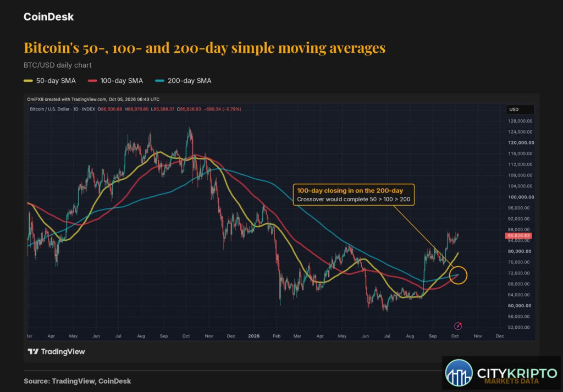The image size is (563, 392).
Task: Click the chart title about simple moving averages
Action: coord(205,48)
